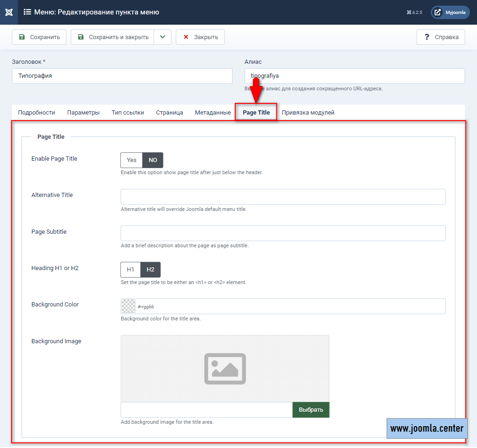Image resolution: width=477 pixels, height=448 pixels.
Task: Click the Joomla logo icon
Action: pyautogui.click(x=9, y=12)
